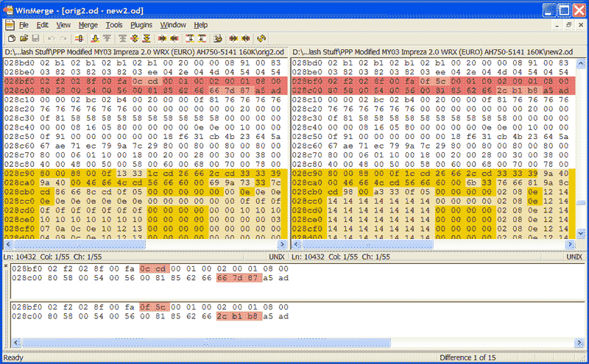Open the Plugins menu
589x364 pixels.
coord(141,24)
